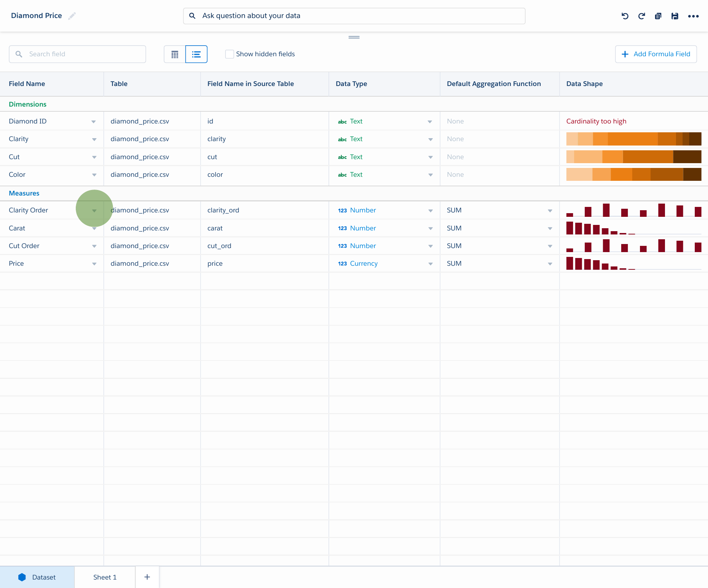The image size is (708, 588).
Task: Open Cut field name dropdown
Action: coord(94,157)
